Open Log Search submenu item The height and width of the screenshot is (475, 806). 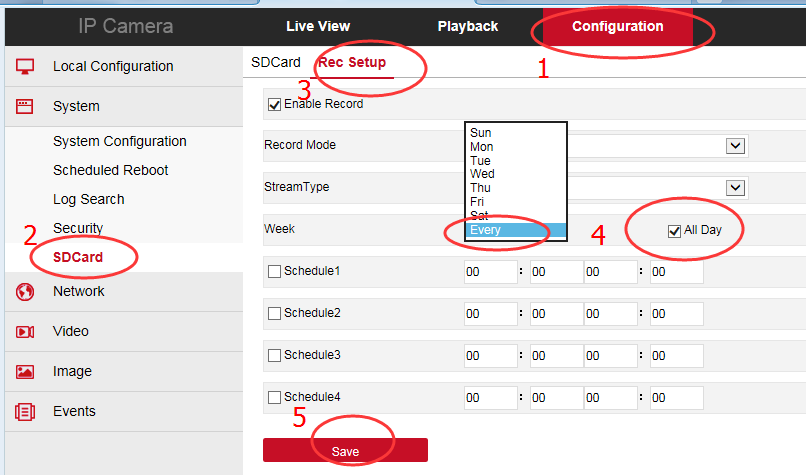click(88, 199)
